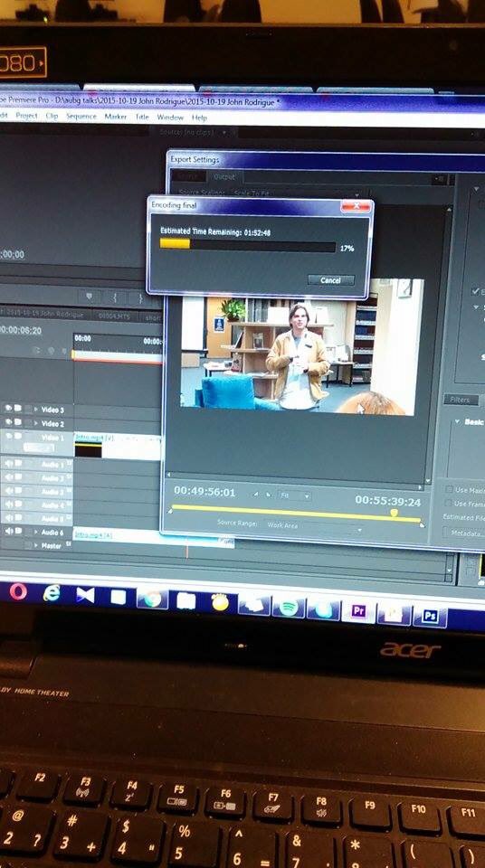This screenshot has width=485, height=868.
Task: Toggle the Video 3 track eye icon
Action: [9, 409]
